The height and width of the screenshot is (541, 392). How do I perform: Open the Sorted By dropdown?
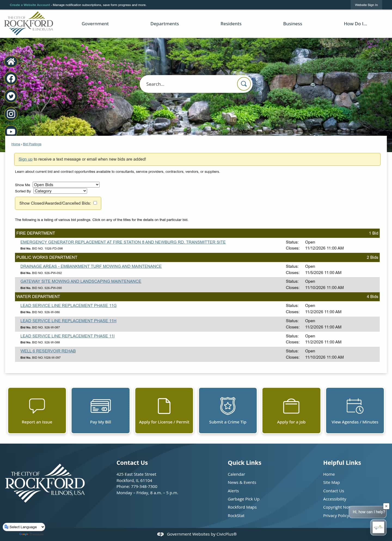[x=60, y=191]
